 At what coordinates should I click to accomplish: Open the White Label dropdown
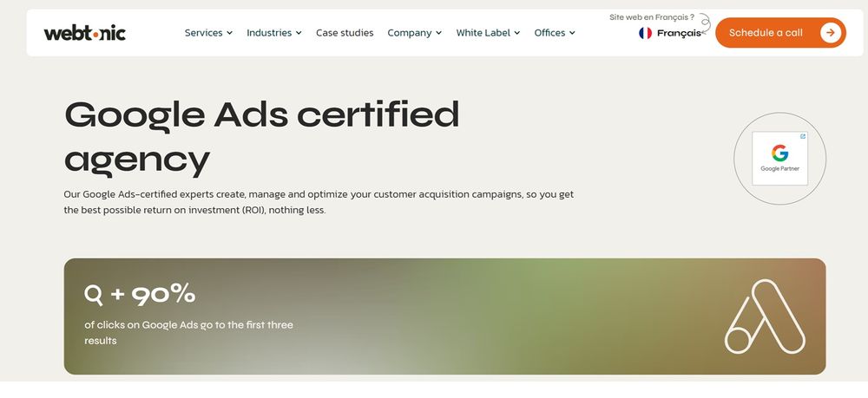[488, 33]
